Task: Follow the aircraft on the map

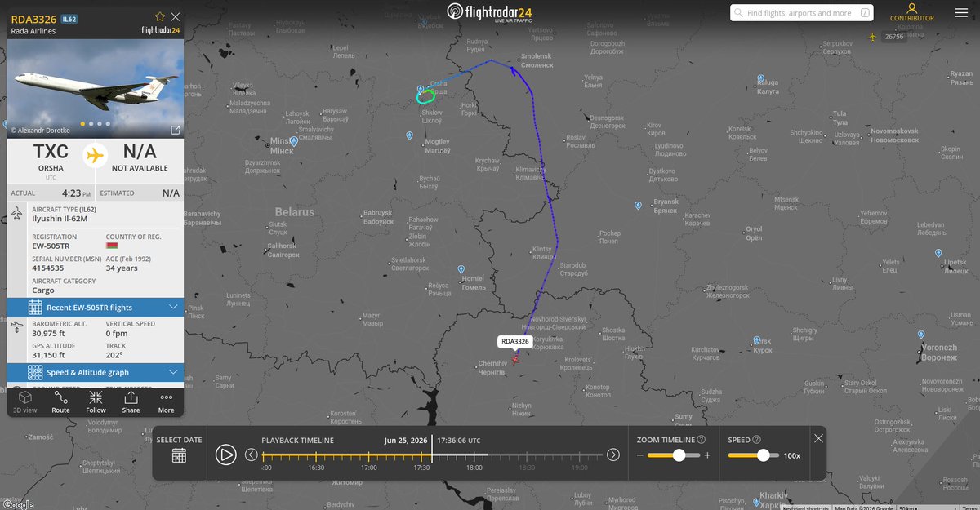Action: pos(96,401)
